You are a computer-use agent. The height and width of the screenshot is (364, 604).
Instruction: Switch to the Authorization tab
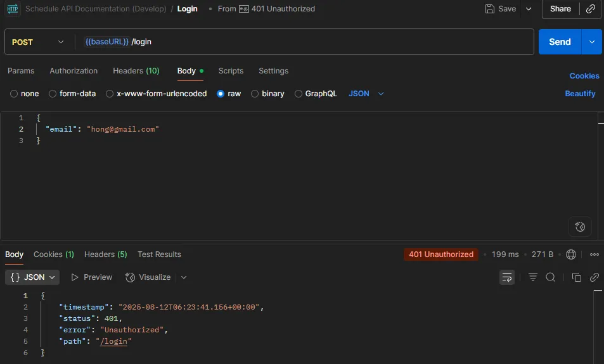(x=74, y=71)
